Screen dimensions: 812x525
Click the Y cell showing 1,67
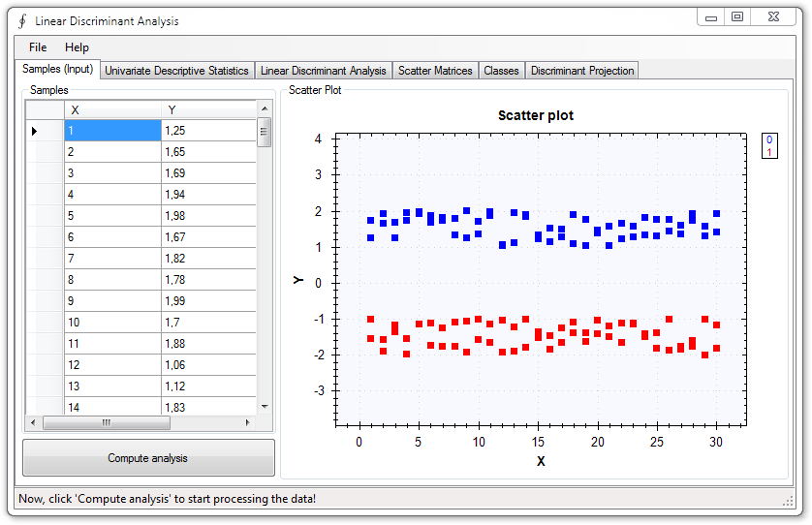click(x=208, y=237)
